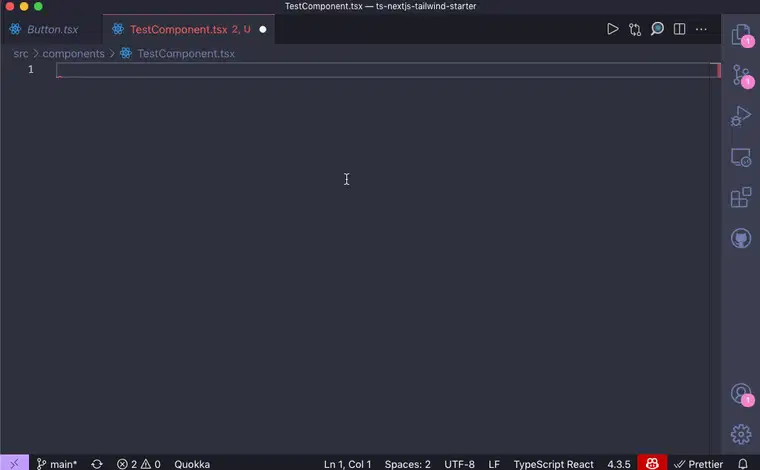Open the Extensions view
Viewport: 760px width, 470px height.
(x=740, y=197)
